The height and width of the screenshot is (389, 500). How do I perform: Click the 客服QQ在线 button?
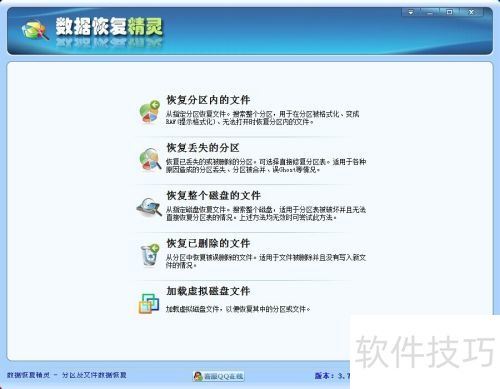tap(219, 376)
